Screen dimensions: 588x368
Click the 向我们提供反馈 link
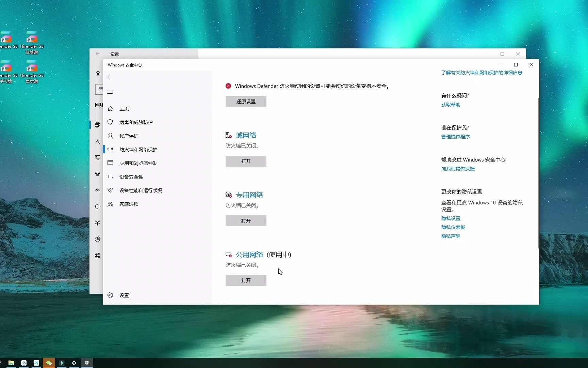click(458, 169)
